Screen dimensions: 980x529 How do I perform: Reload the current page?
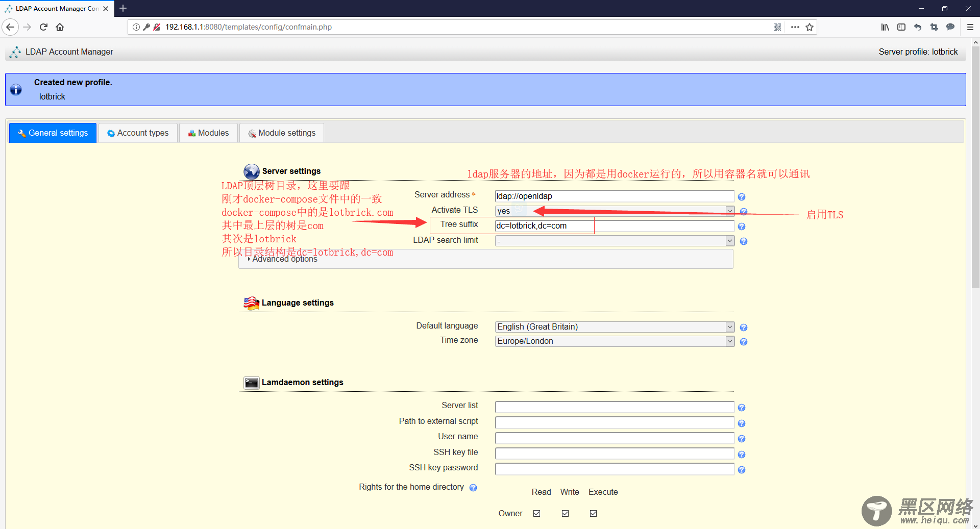coord(43,27)
